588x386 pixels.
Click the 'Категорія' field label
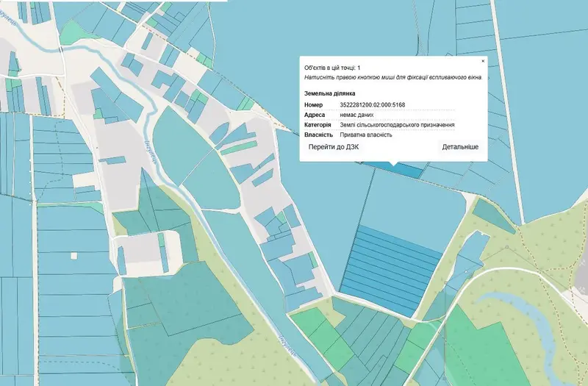point(318,124)
